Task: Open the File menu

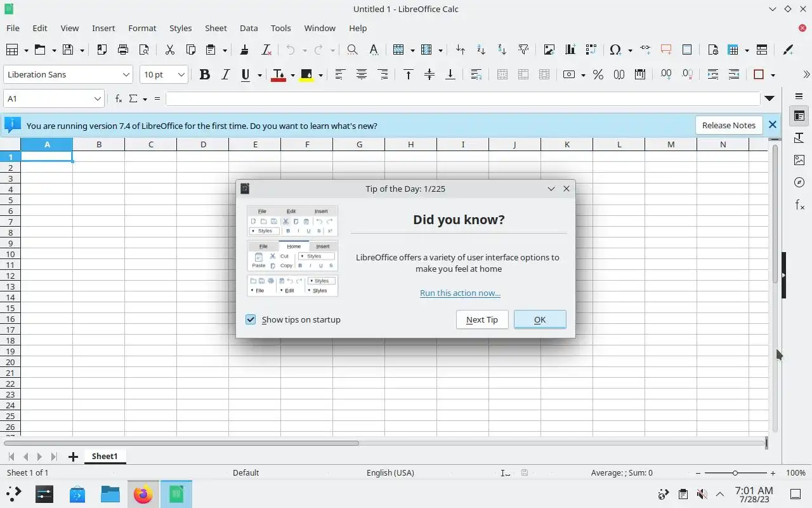Action: tap(13, 28)
